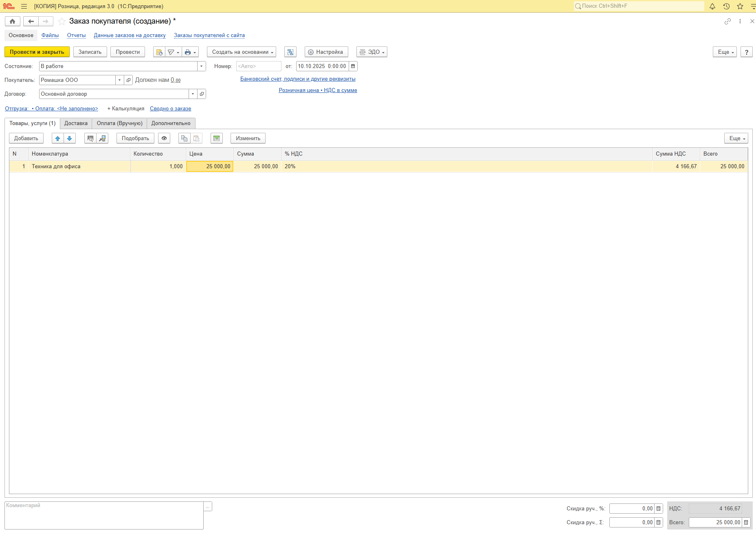Click into the Комментарий field
The height and width of the screenshot is (534, 756).
tap(104, 515)
